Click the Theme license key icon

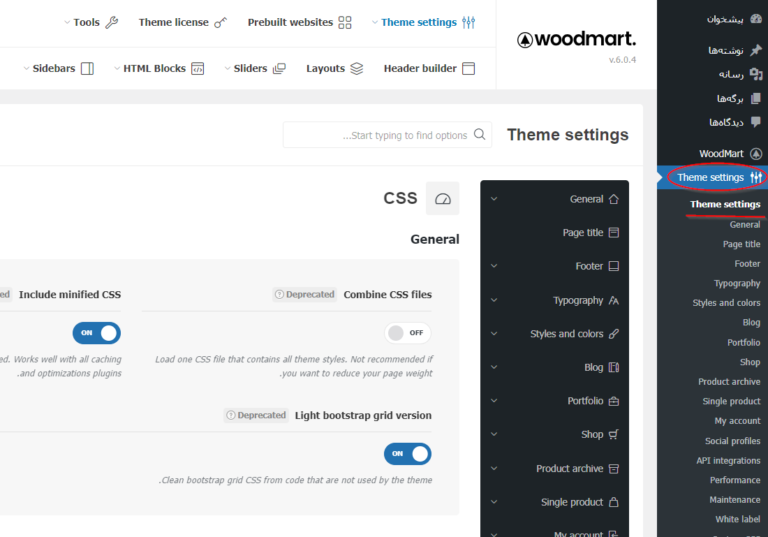point(221,22)
